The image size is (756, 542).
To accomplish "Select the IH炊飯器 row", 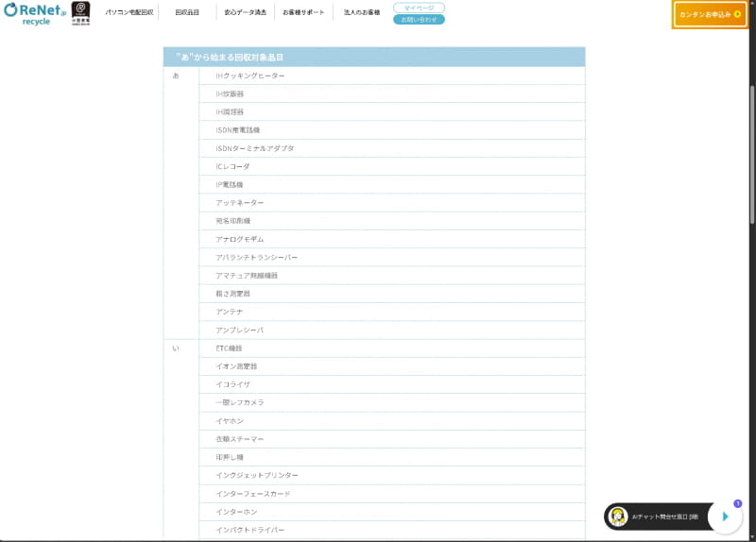I will click(x=392, y=93).
